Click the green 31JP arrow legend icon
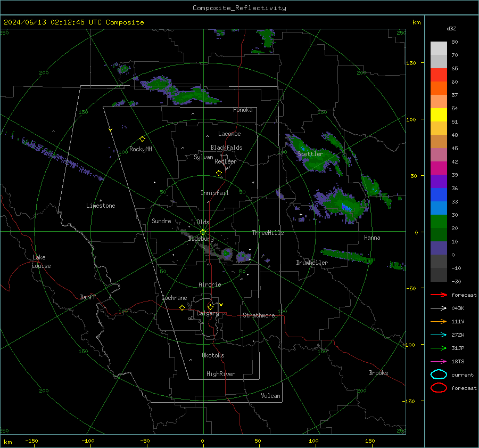The image size is (479, 448). [x=439, y=348]
